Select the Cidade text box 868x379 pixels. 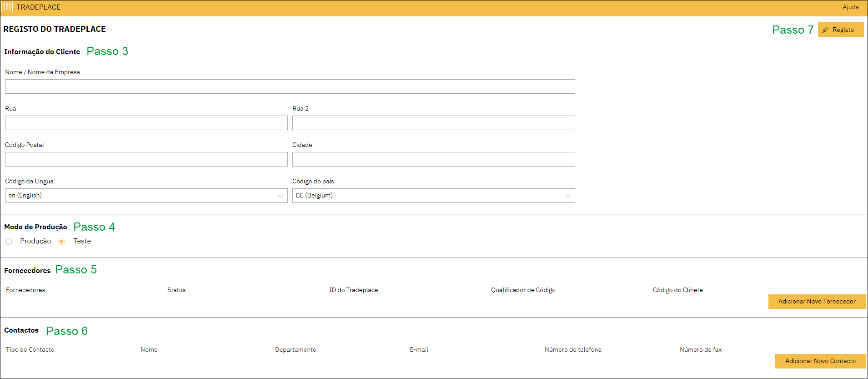[434, 159]
